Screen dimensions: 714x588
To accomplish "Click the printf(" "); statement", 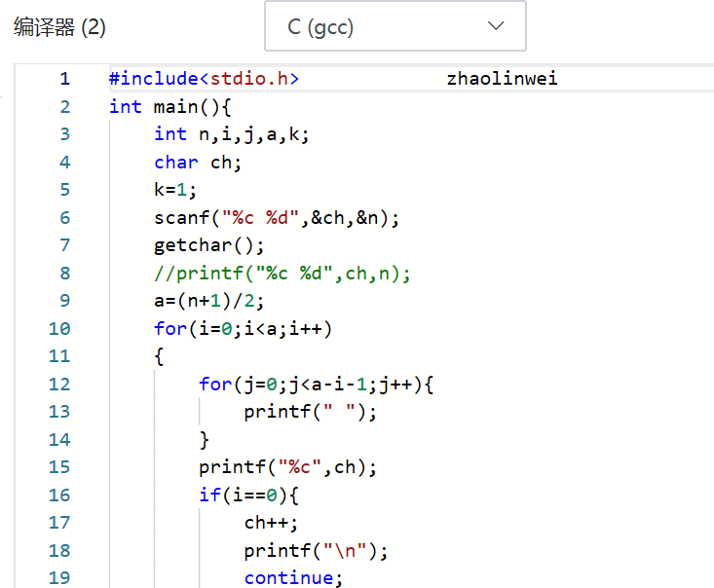I will point(311,413).
